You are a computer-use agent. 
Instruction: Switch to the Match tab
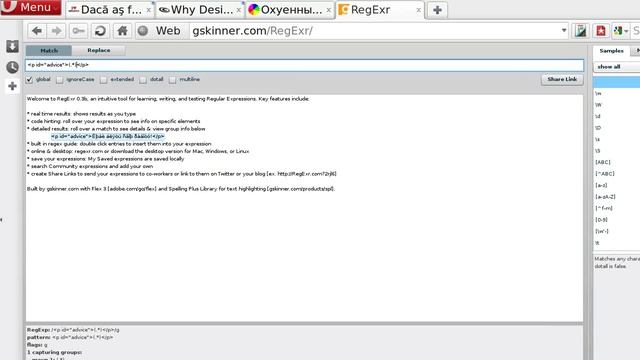[x=49, y=51]
